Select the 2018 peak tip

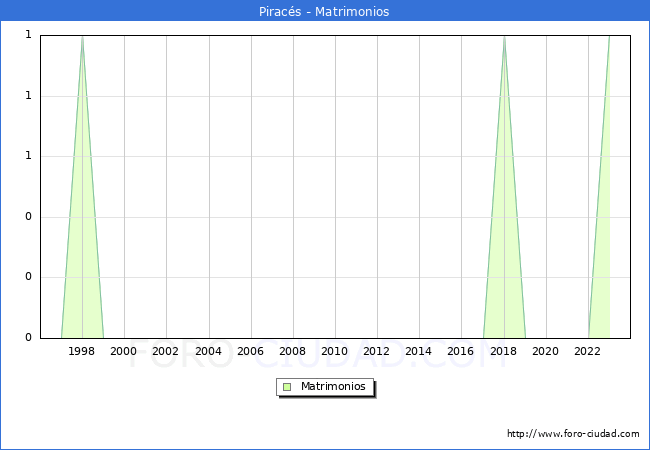pos(504,37)
